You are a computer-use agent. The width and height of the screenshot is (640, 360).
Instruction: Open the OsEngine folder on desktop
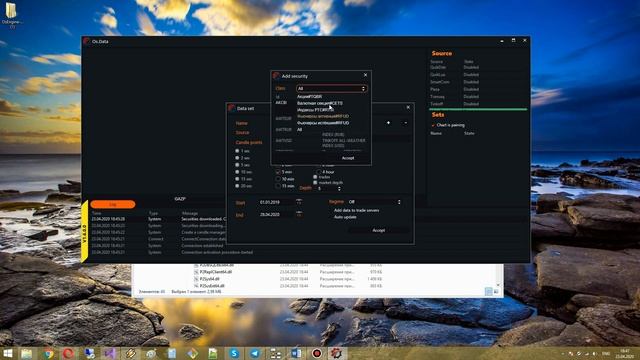[11, 15]
